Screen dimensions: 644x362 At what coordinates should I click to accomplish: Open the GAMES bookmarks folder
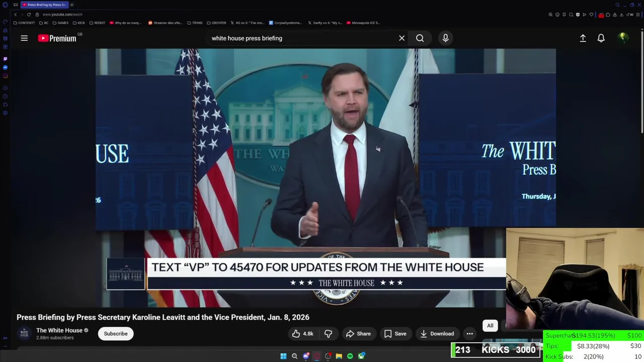coord(60,23)
